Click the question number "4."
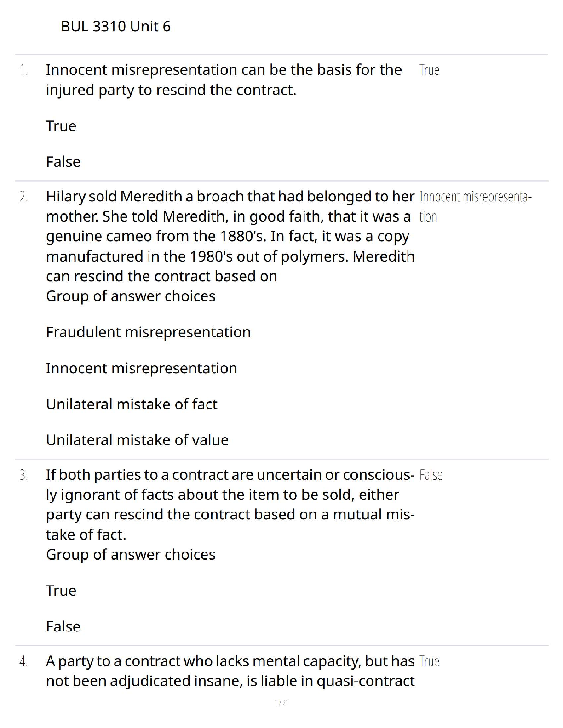The height and width of the screenshot is (728, 563). pos(23,661)
